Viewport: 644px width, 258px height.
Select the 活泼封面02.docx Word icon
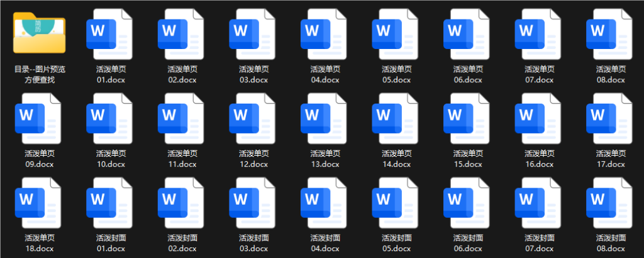coord(180,203)
